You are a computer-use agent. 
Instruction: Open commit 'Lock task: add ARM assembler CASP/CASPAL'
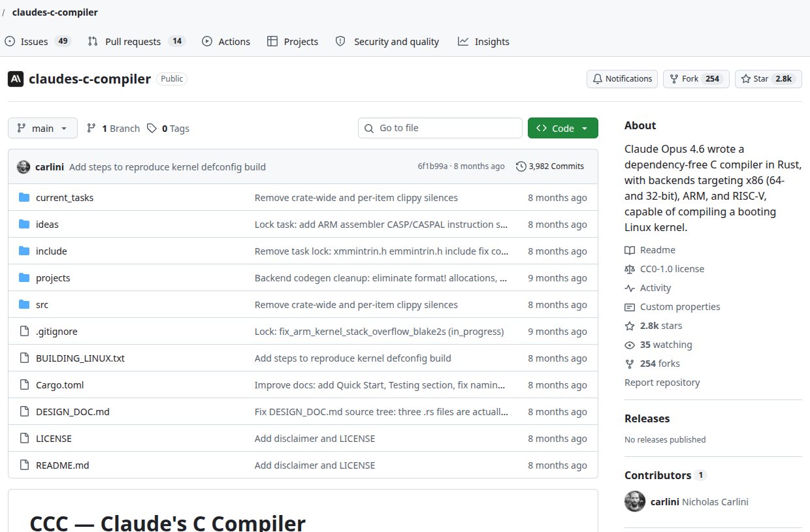tap(381, 224)
